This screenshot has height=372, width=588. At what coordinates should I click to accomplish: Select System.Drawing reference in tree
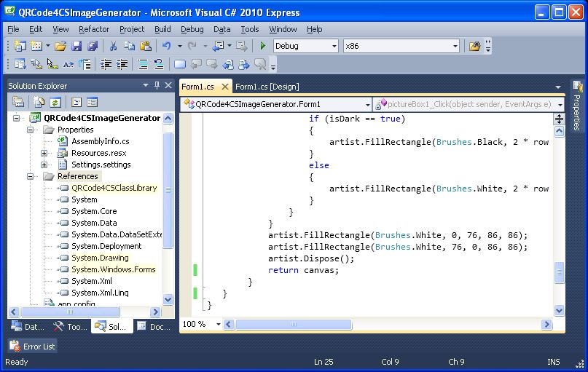pyautogui.click(x=100, y=258)
